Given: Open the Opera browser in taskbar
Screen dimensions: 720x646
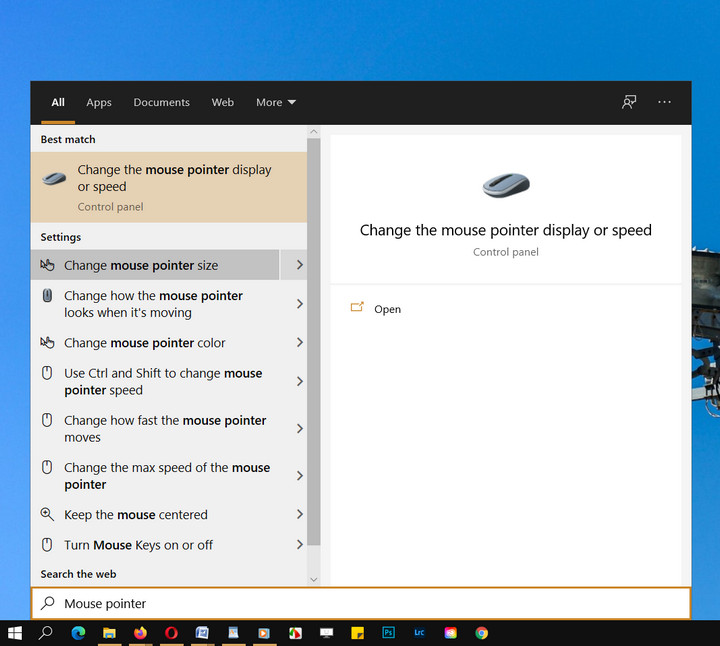Looking at the screenshot, I should point(171,633).
